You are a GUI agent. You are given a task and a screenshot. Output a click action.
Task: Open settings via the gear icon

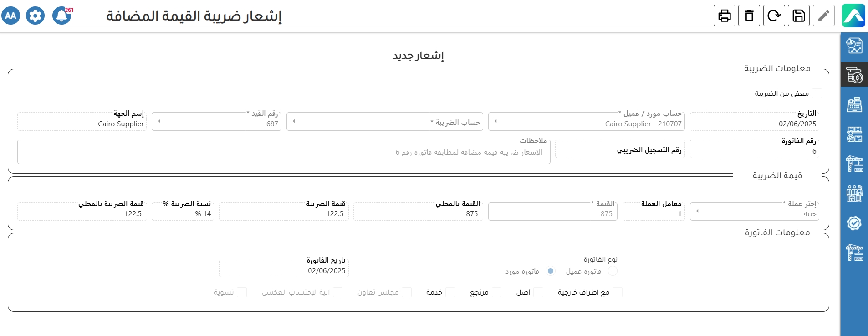(x=35, y=16)
